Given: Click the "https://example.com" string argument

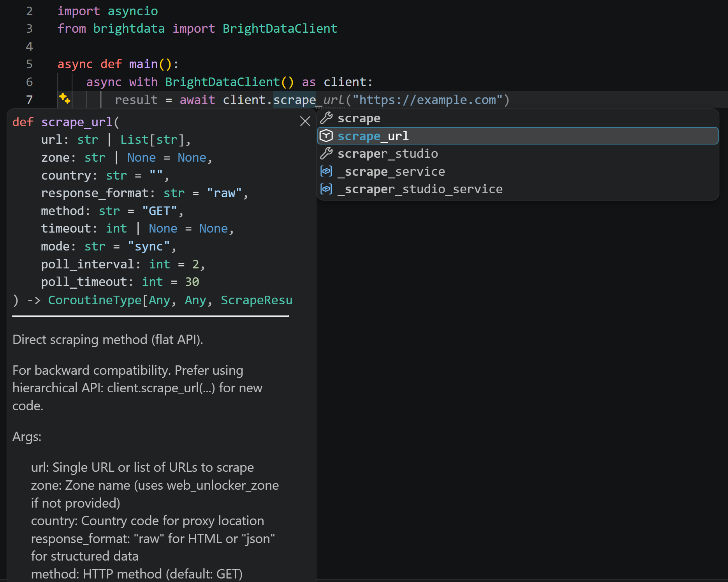Looking at the screenshot, I should coord(427,100).
